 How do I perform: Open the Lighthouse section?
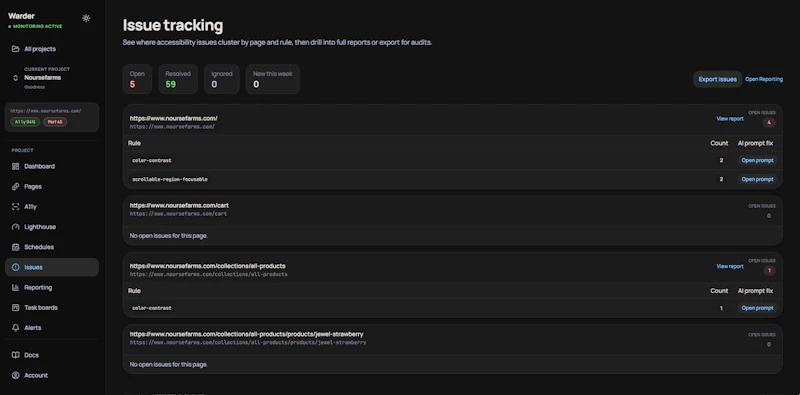52,227
